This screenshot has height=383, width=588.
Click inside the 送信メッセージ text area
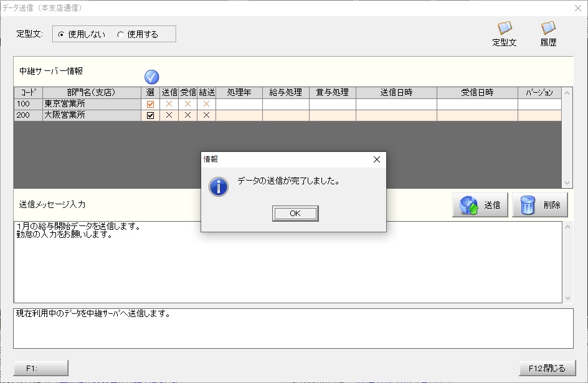pos(288,262)
